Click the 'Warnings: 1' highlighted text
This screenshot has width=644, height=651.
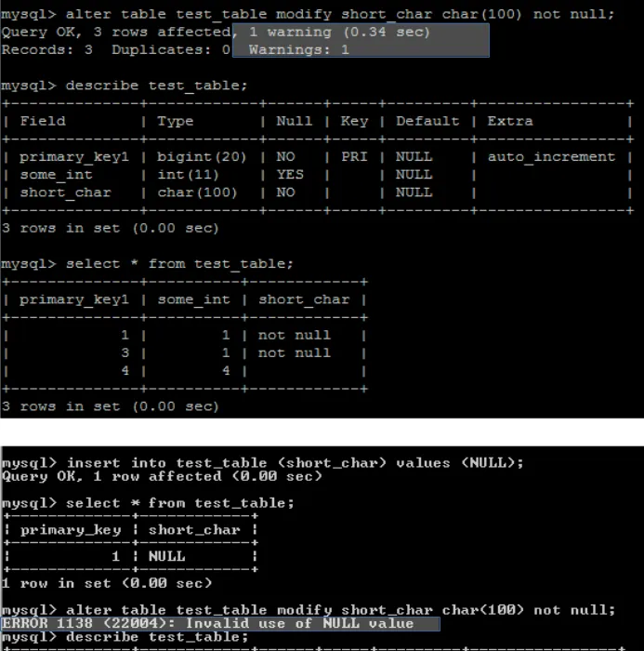298,50
